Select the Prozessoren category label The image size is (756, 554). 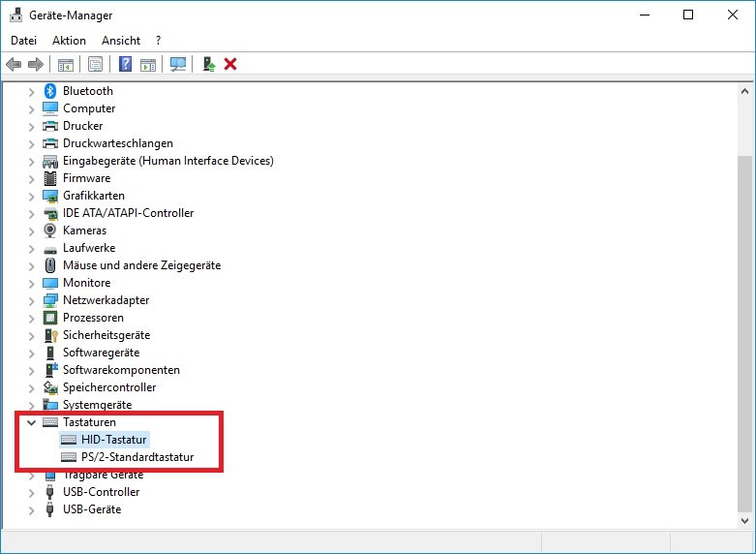[x=93, y=318]
